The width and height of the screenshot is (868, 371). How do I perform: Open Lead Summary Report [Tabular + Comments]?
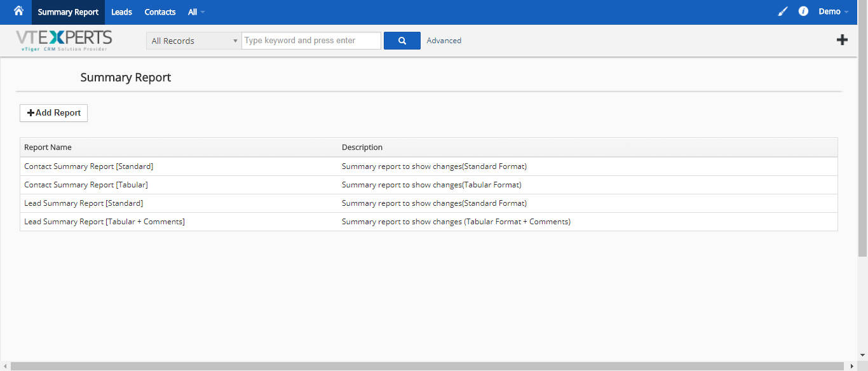pyautogui.click(x=105, y=222)
